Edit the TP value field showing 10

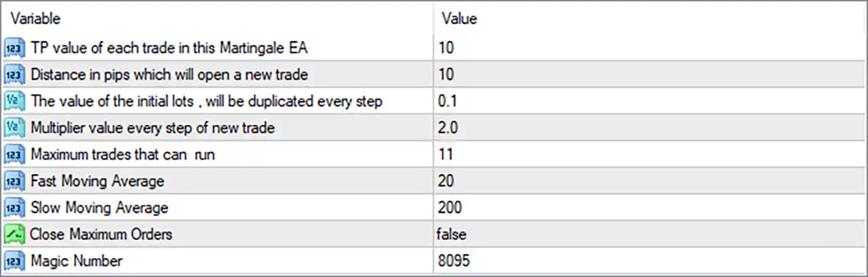coord(649,48)
